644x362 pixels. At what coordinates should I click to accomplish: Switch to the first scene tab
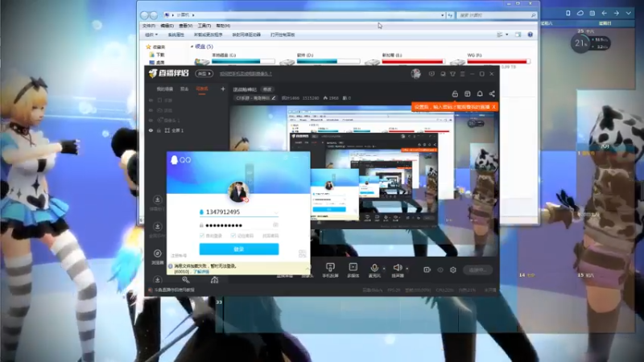click(164, 89)
